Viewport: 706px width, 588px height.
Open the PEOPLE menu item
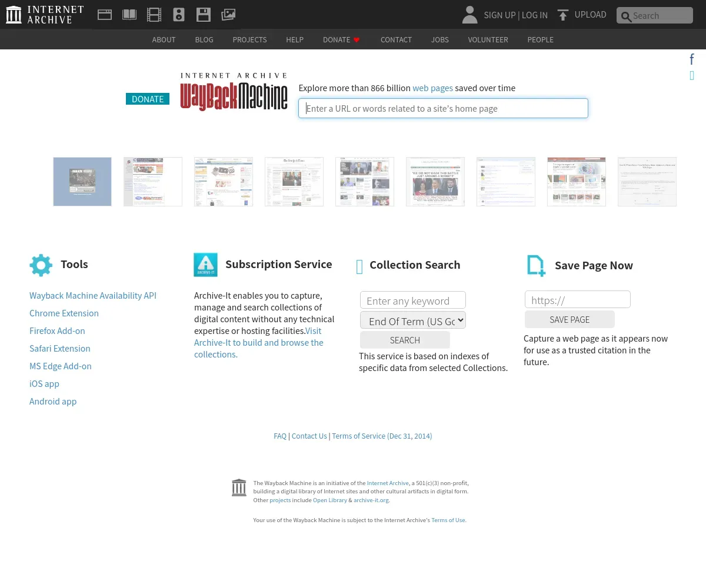click(x=540, y=39)
